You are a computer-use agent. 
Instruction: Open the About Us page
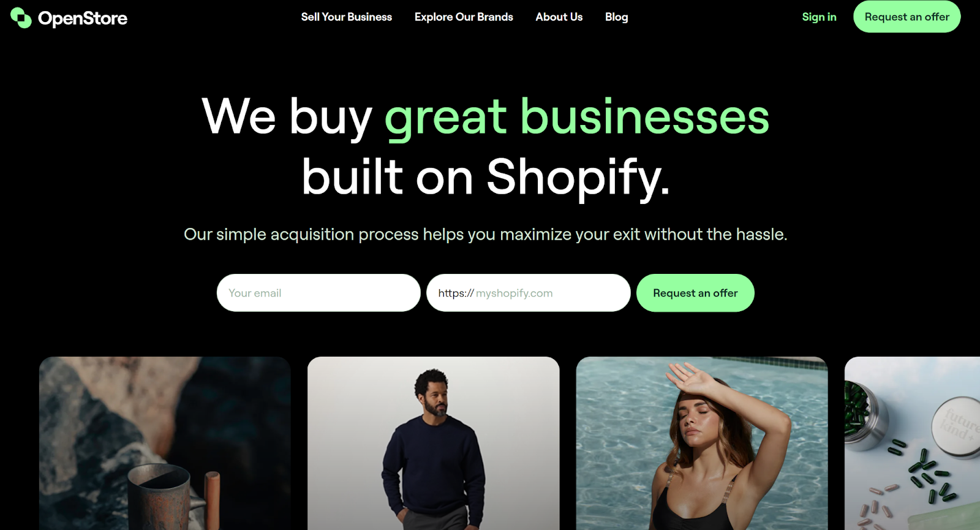(559, 17)
